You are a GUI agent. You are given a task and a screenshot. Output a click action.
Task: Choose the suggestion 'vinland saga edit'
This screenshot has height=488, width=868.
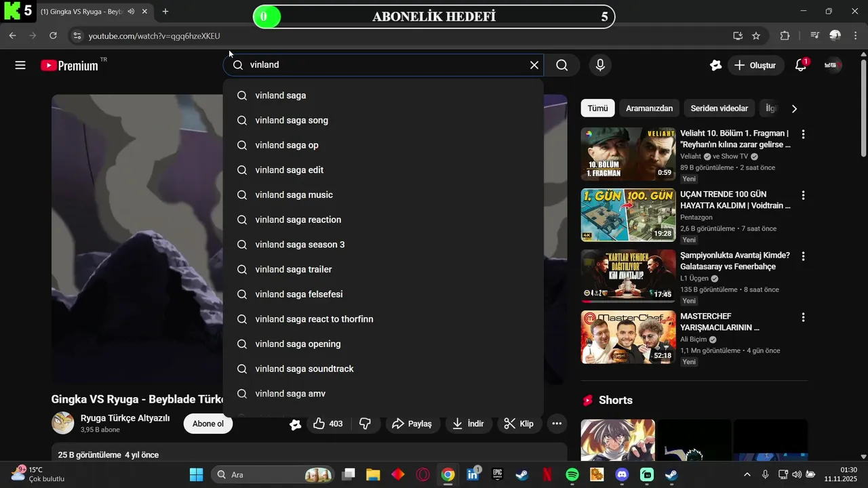[383, 170]
